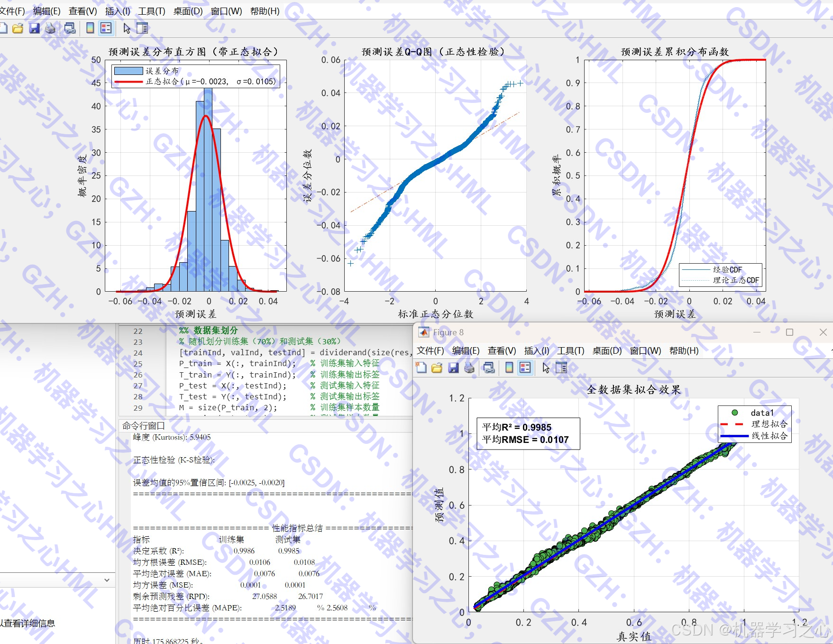Click the 命令行窗口 panel title

click(144, 426)
